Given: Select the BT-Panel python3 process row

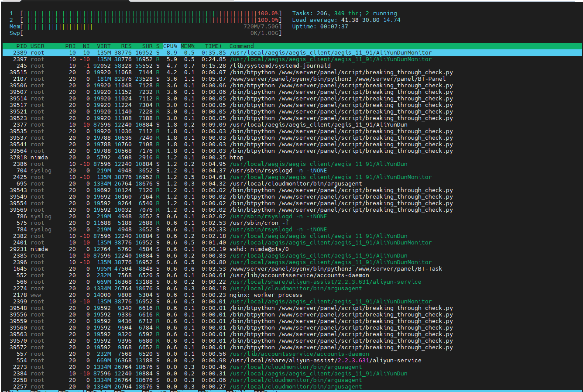Looking at the screenshot, I should tap(337, 79).
